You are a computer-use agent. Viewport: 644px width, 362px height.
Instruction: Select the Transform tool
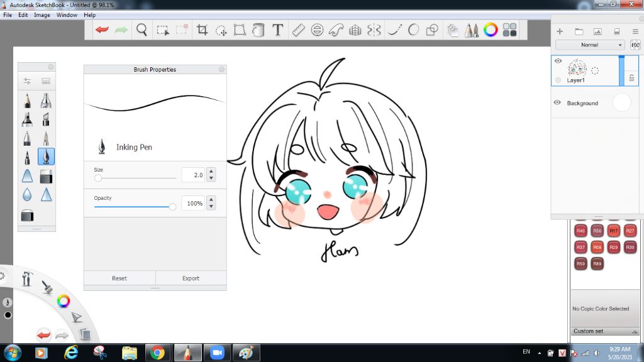[240, 30]
